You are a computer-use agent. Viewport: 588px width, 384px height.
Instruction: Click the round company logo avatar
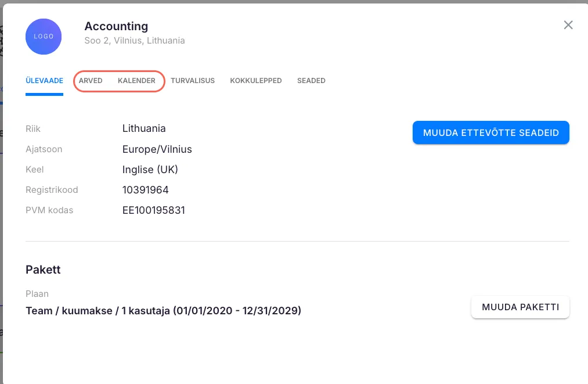[x=44, y=37]
